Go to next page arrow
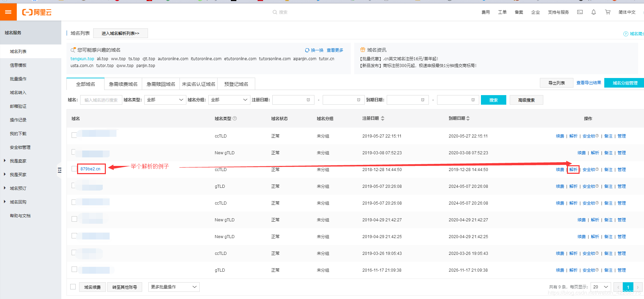Screen dimensions: 644x299 click(x=638, y=287)
